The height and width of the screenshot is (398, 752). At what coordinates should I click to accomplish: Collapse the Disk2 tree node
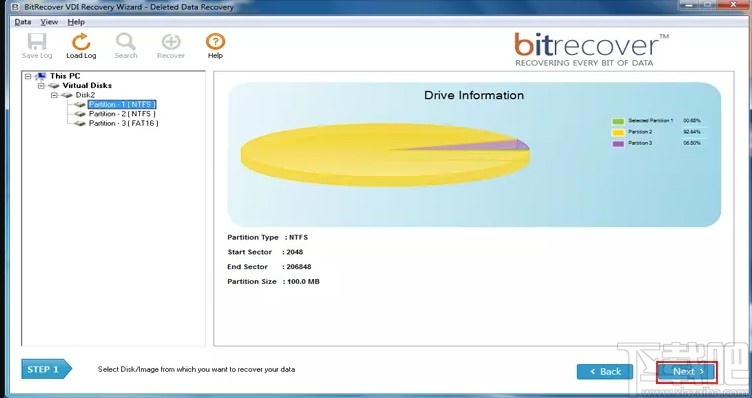point(54,95)
